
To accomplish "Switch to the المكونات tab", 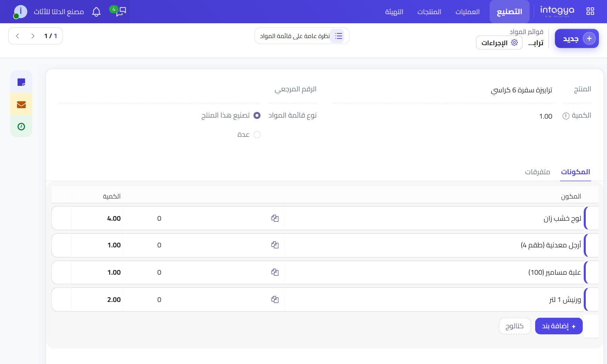I will (575, 172).
